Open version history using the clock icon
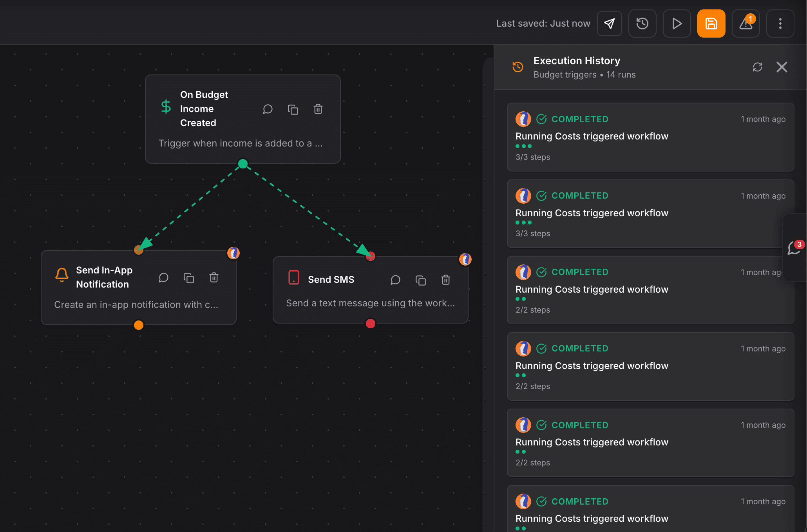The height and width of the screenshot is (532, 807). [642, 24]
